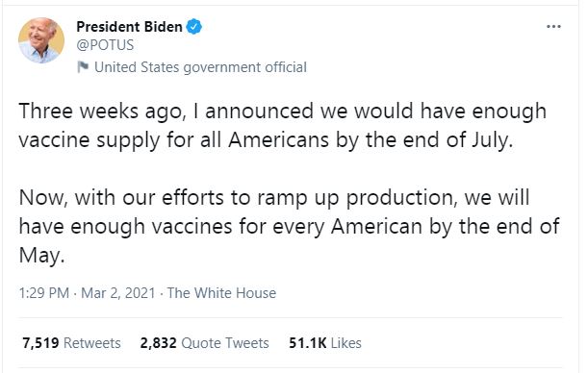
Task: Open the 2,832 Quote Tweets list
Action: 204,343
